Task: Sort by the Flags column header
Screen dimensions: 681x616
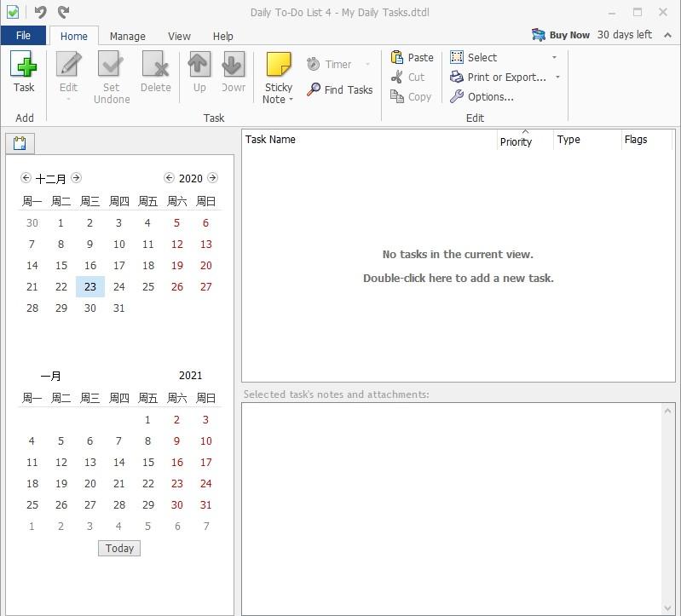Action: [x=647, y=140]
